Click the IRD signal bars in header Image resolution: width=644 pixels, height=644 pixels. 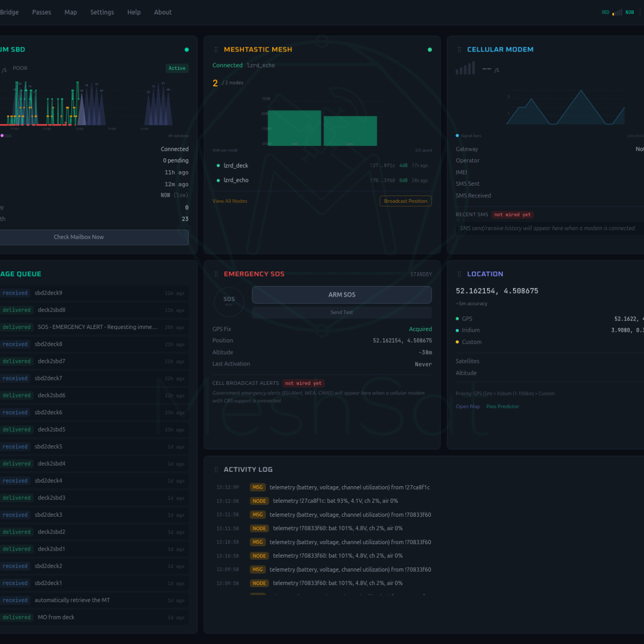click(618, 12)
